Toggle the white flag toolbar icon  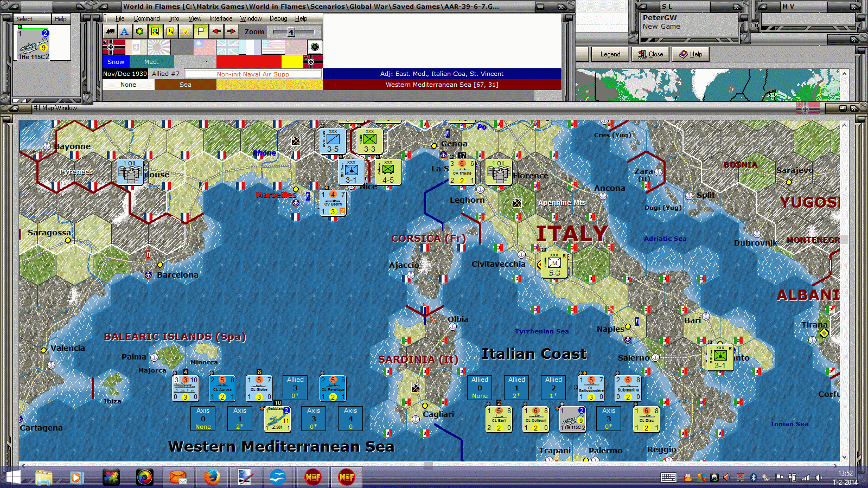(201, 31)
